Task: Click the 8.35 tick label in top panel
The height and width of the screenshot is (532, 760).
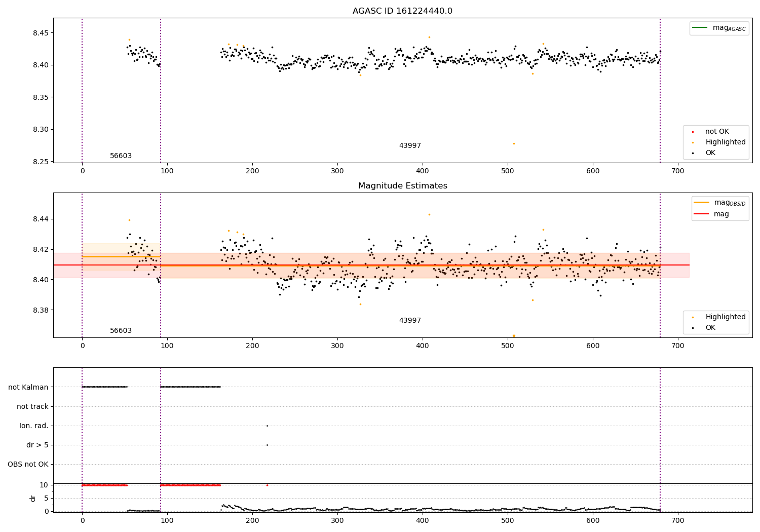Action: pos(40,97)
